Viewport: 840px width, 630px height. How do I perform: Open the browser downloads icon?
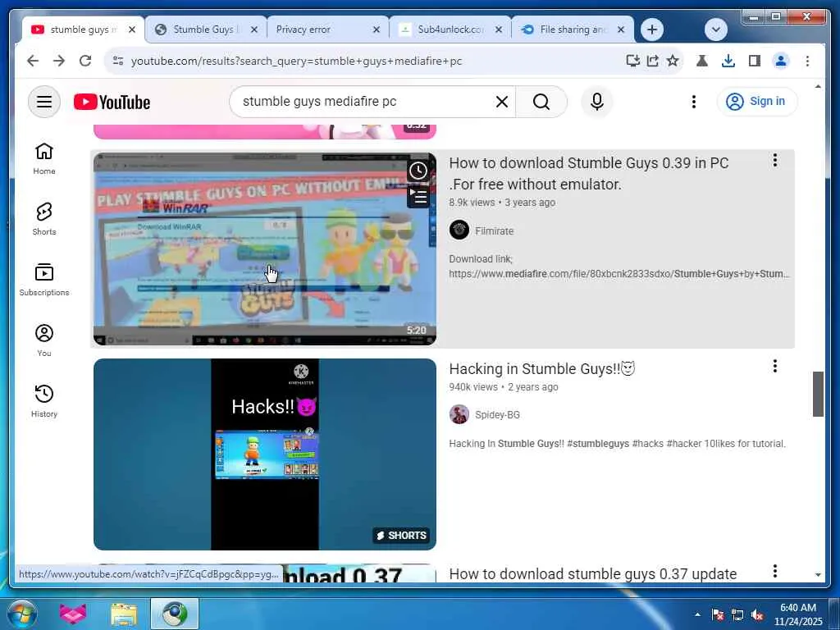coord(728,61)
